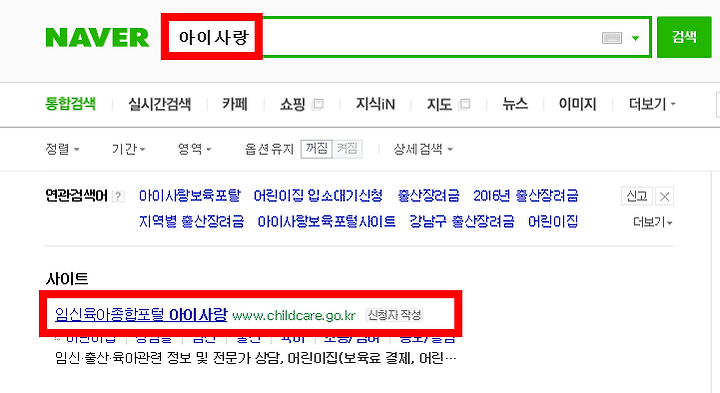Image resolution: width=720 pixels, height=393 pixels.
Task: Open the 이미지 tab
Action: pos(577,104)
